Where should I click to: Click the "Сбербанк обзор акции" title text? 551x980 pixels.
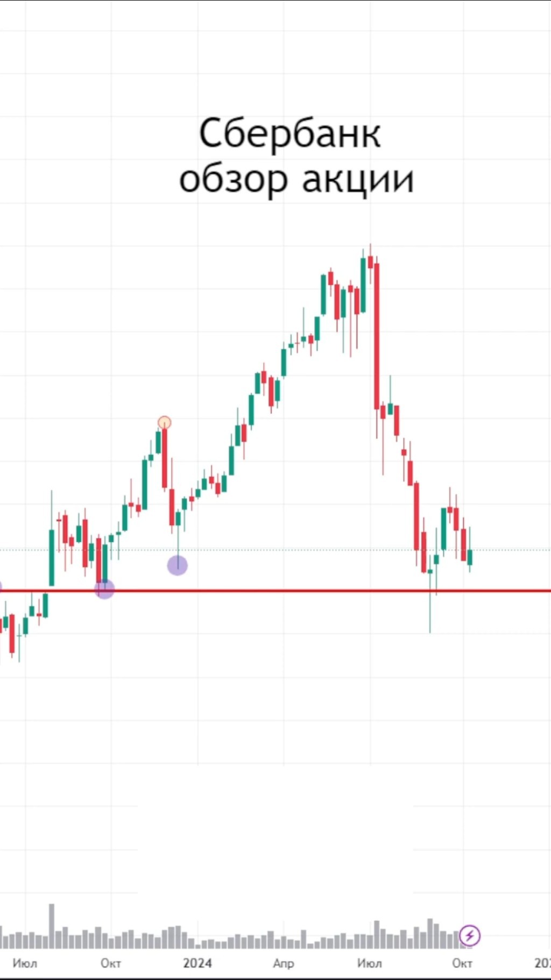(x=295, y=155)
